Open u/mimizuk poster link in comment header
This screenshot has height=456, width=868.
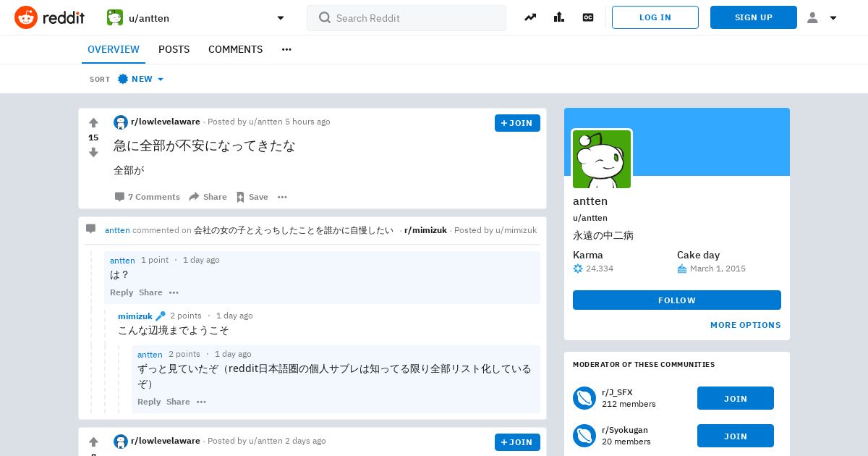[x=516, y=230]
